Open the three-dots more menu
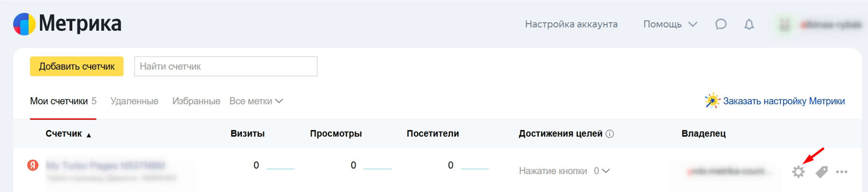 [842, 172]
